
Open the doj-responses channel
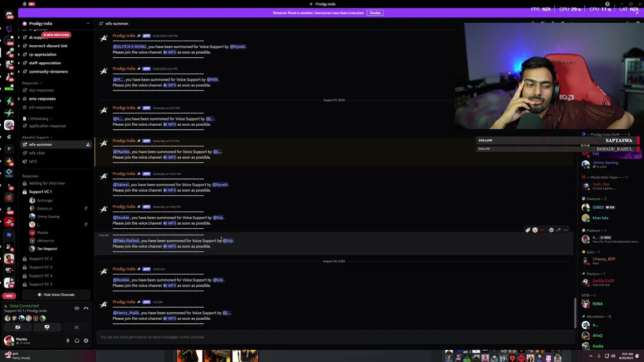pyautogui.click(x=41, y=90)
